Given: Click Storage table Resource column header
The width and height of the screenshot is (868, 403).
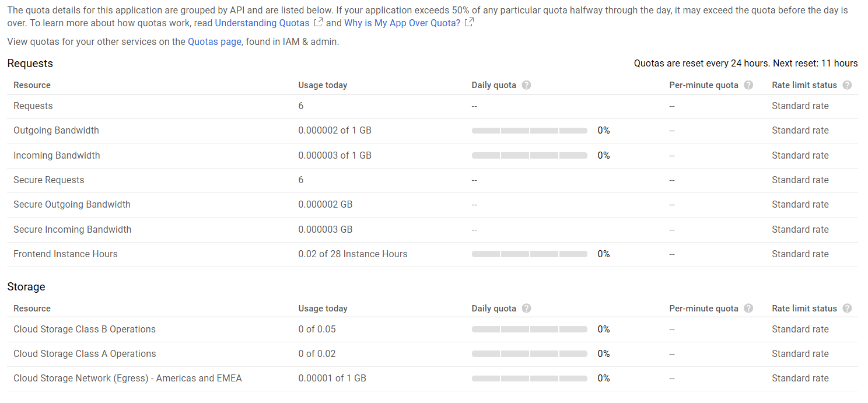Looking at the screenshot, I should click(32, 309).
